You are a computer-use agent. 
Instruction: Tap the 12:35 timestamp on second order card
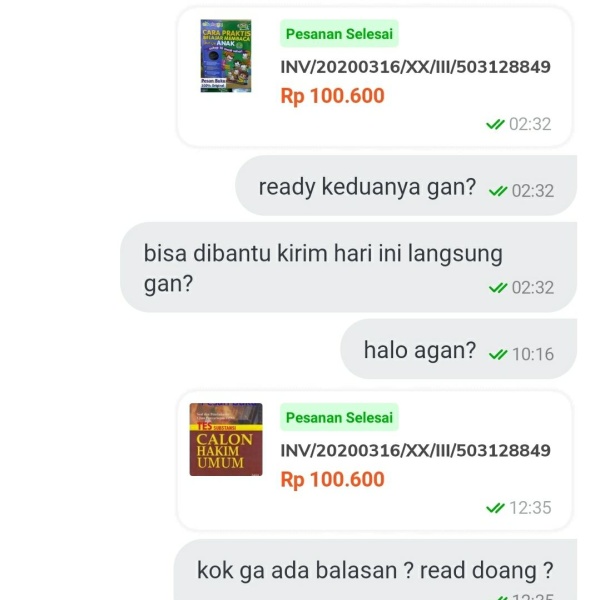pos(530,508)
